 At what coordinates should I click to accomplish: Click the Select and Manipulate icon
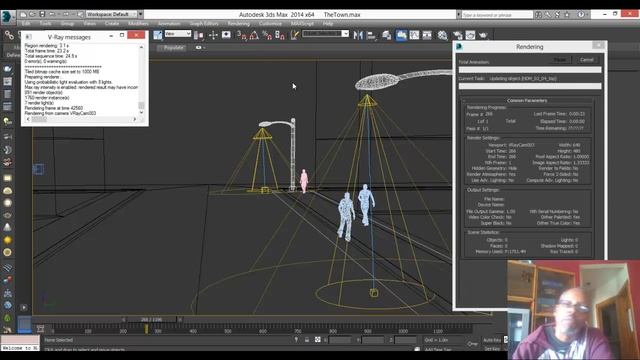213,36
